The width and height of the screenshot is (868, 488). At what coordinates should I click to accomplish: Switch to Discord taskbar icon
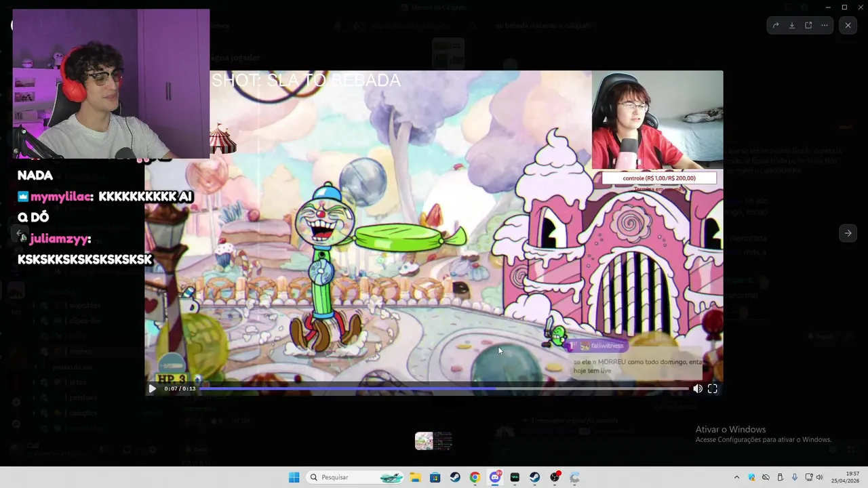[x=495, y=477]
